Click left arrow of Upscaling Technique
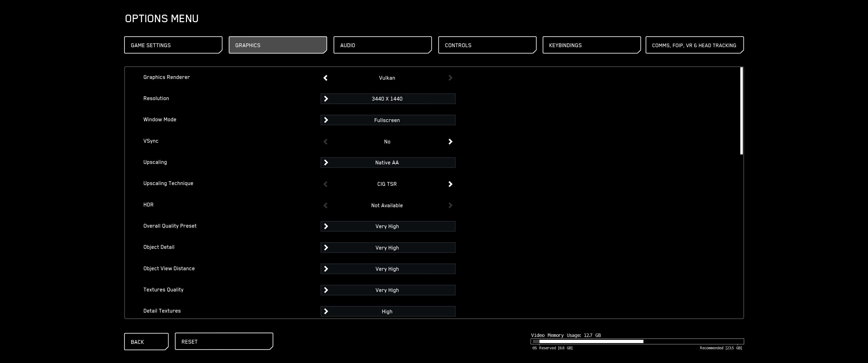The width and height of the screenshot is (868, 363). pos(325,184)
